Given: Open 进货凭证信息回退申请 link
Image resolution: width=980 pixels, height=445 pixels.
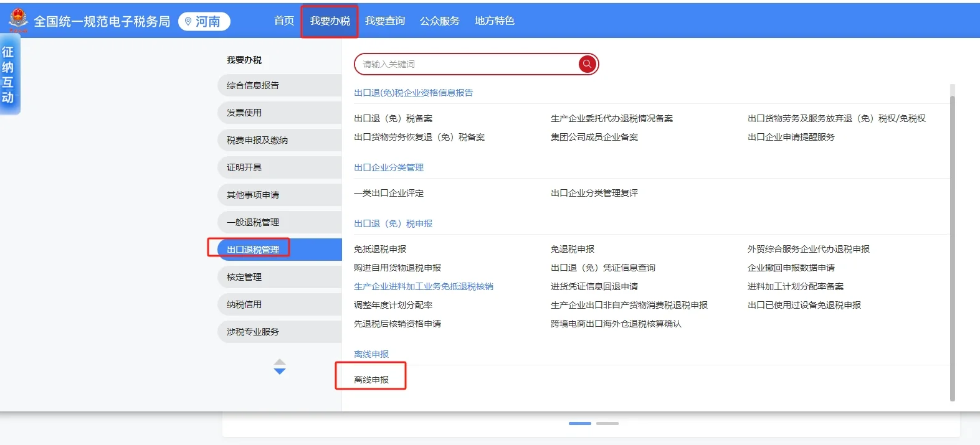Looking at the screenshot, I should coord(594,286).
